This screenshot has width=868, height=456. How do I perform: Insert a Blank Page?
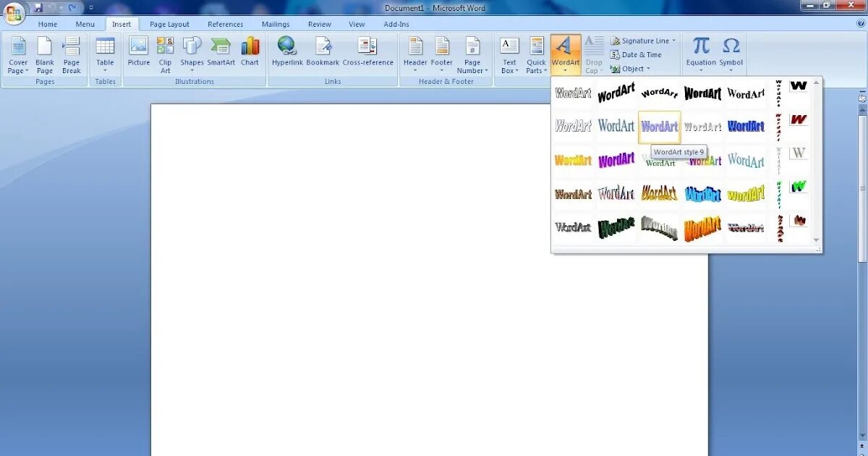point(45,55)
